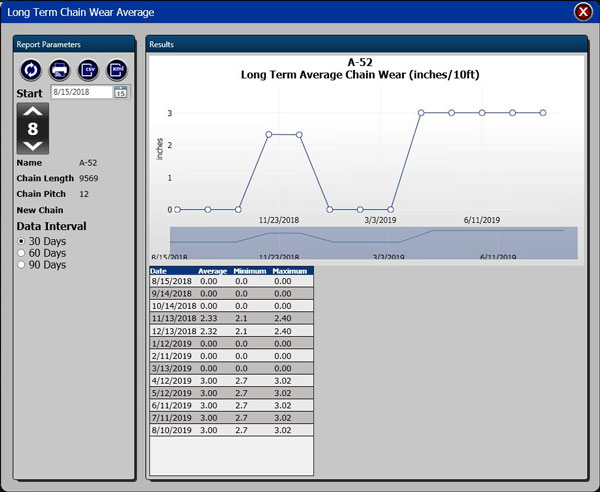Select the 60 Days data interval

[22, 253]
